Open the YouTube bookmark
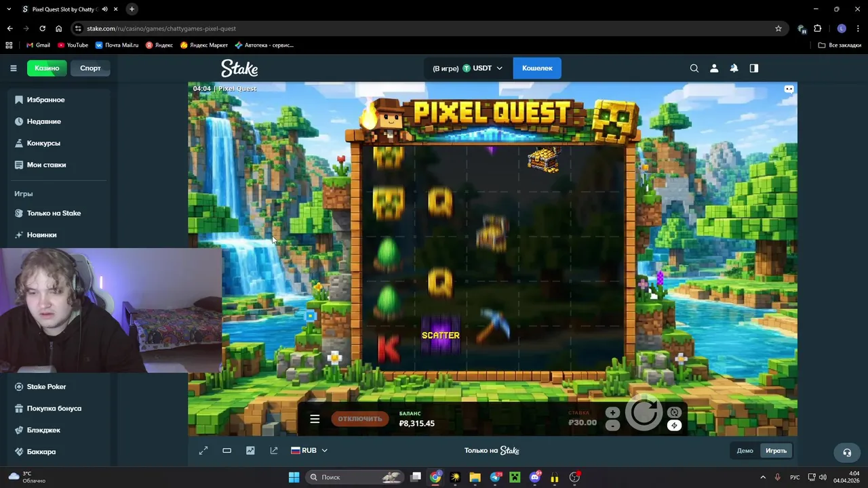Viewport: 868px width, 488px height. pyautogui.click(x=73, y=45)
